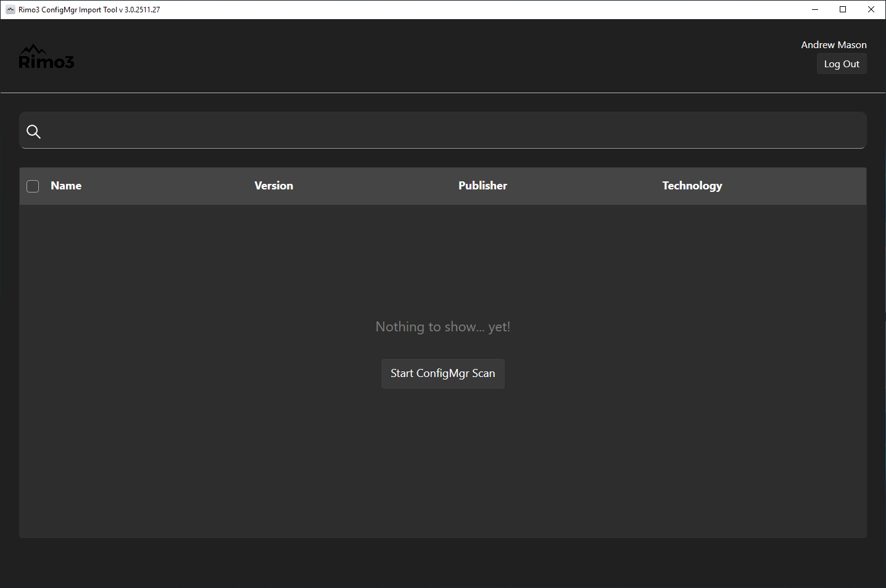
Task: Sort by the Technology column header
Action: pos(692,186)
